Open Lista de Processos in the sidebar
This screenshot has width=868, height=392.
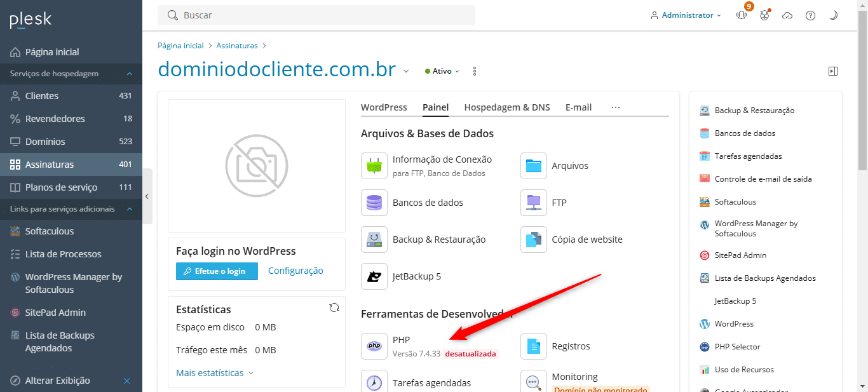click(x=71, y=254)
